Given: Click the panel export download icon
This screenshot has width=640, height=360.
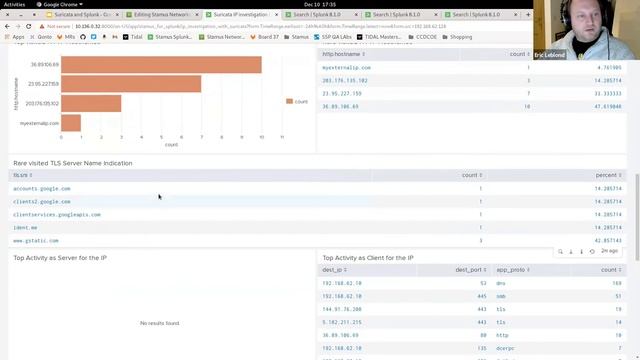Looking at the screenshot, I should pos(571,251).
